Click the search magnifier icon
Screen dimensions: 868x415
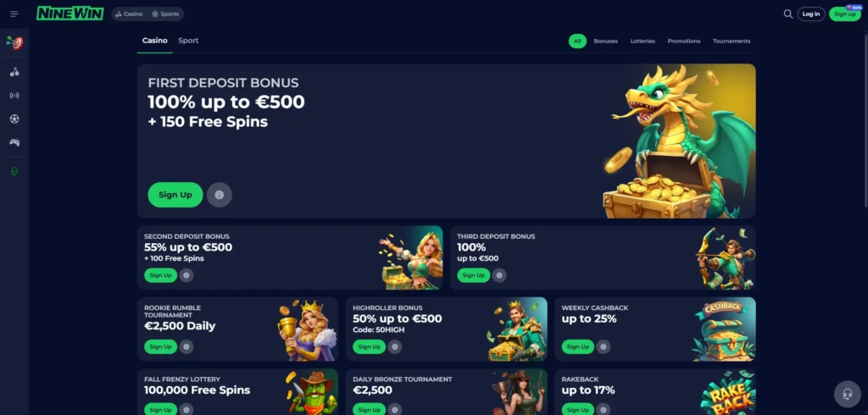pos(787,14)
